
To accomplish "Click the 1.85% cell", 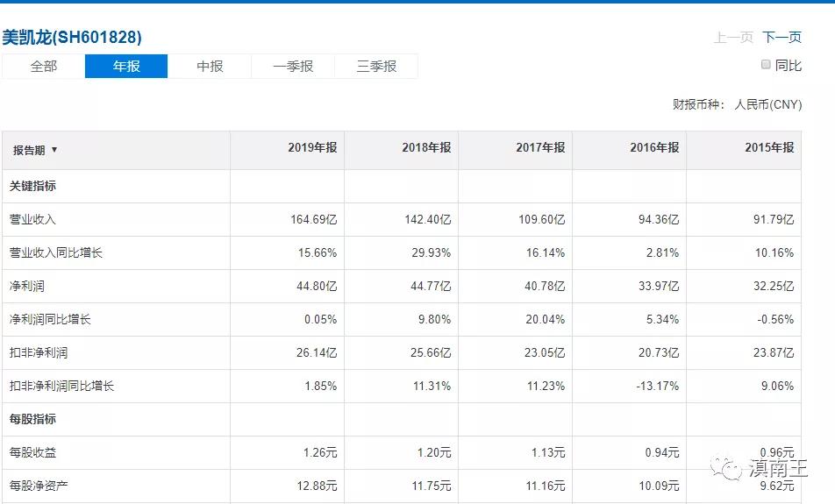I will [321, 386].
